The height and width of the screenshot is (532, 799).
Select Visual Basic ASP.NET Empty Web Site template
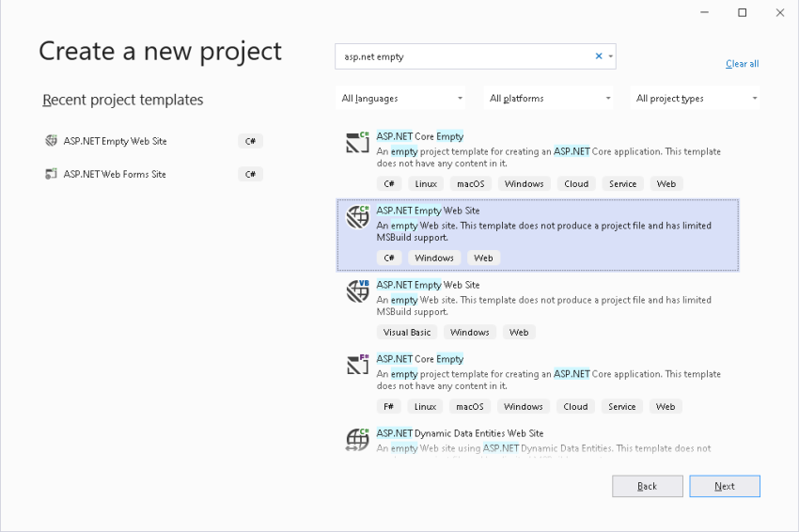click(x=538, y=308)
